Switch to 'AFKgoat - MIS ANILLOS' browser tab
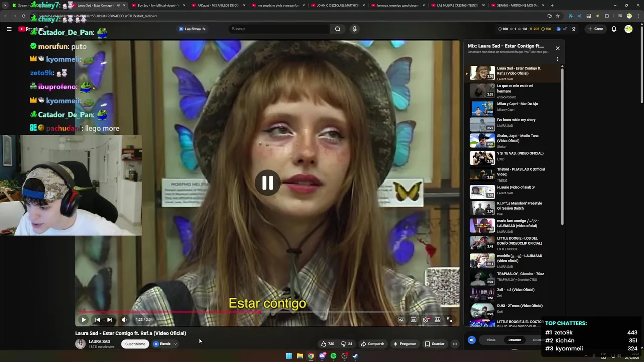This screenshot has width=644, height=362. click(218, 5)
